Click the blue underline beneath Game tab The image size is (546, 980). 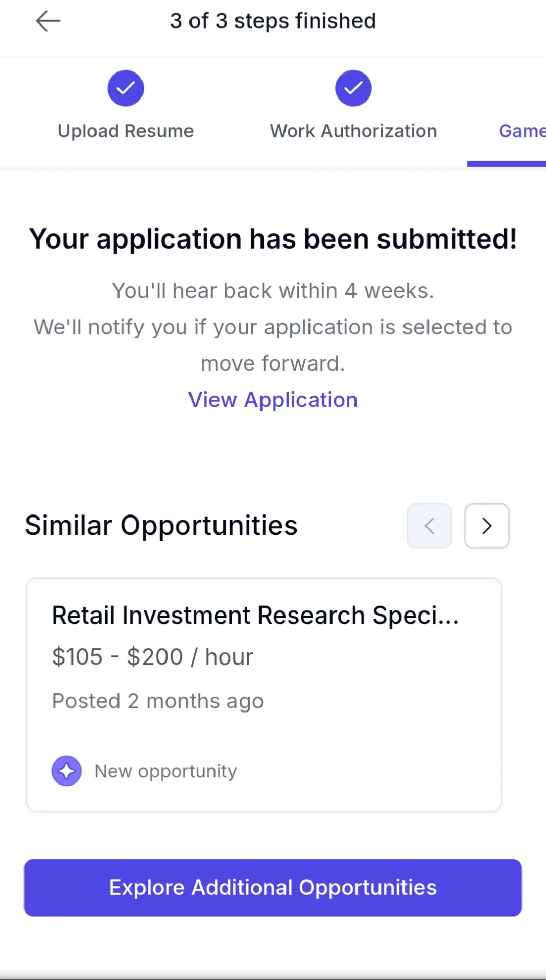coord(507,164)
